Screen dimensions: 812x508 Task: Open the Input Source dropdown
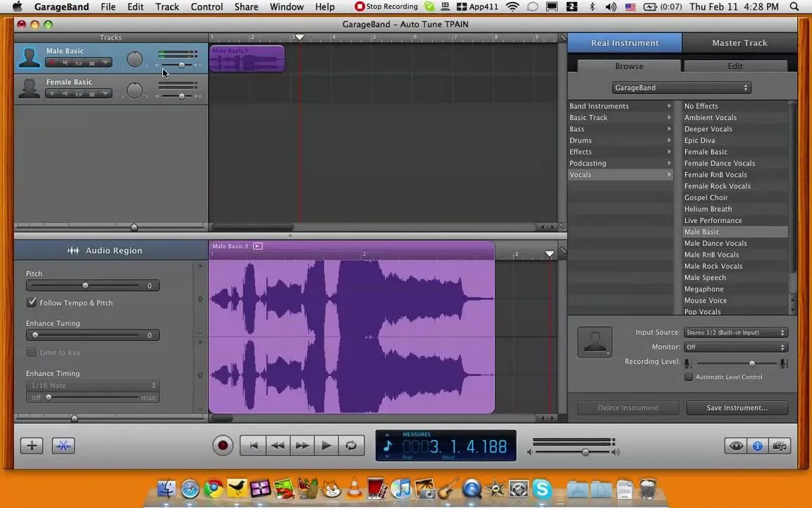(x=736, y=332)
